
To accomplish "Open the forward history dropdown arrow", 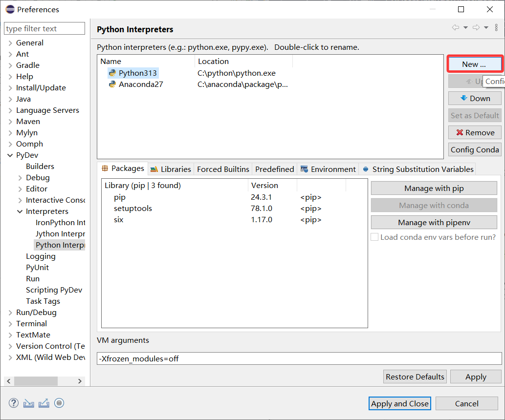I will tap(486, 28).
